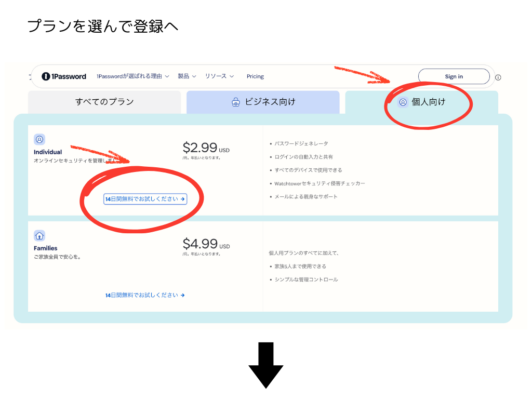Click the ご家族全員で安心を。 description
The height and width of the screenshot is (399, 532).
[57, 257]
